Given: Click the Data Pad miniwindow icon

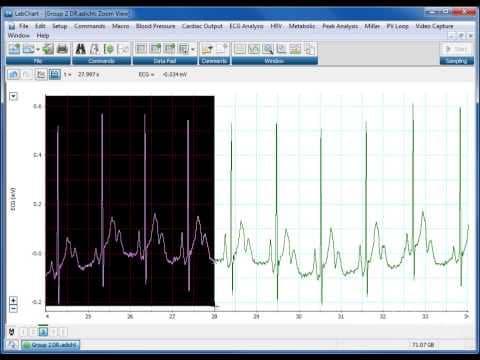Looking at the screenshot, I should coord(184,49).
